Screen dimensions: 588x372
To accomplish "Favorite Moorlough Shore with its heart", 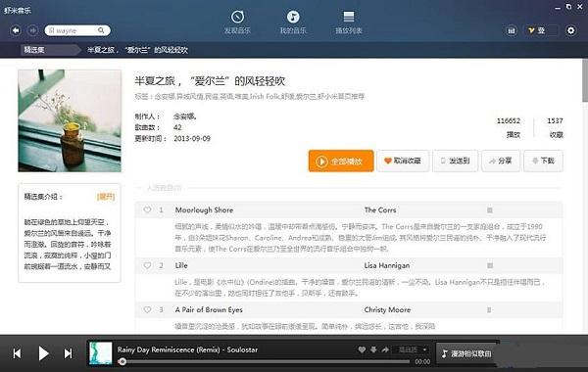I will click(147, 209).
